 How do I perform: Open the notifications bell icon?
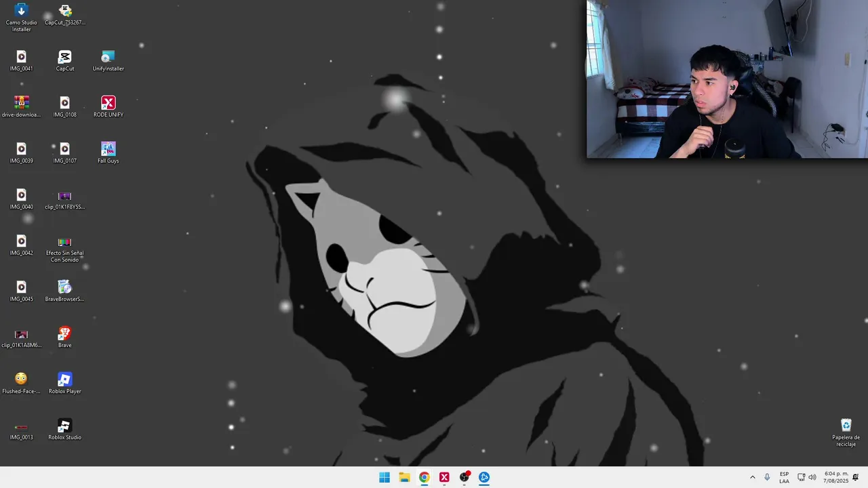(856, 477)
